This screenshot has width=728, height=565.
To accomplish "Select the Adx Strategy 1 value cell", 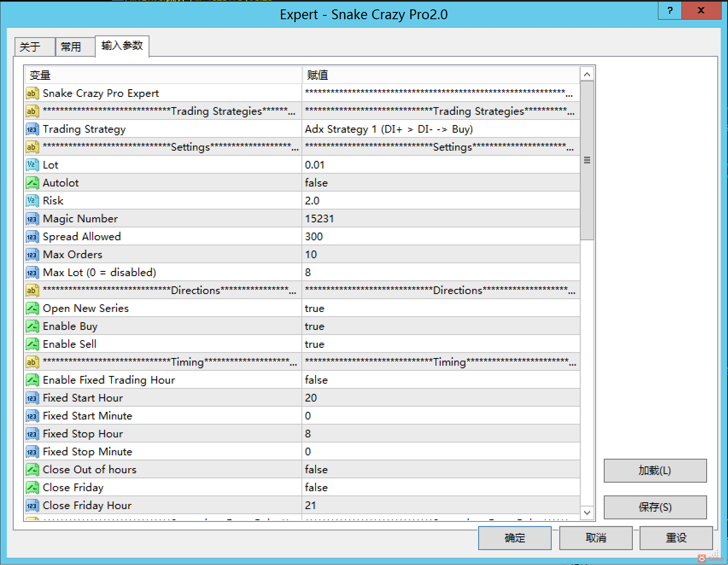I will click(441, 129).
